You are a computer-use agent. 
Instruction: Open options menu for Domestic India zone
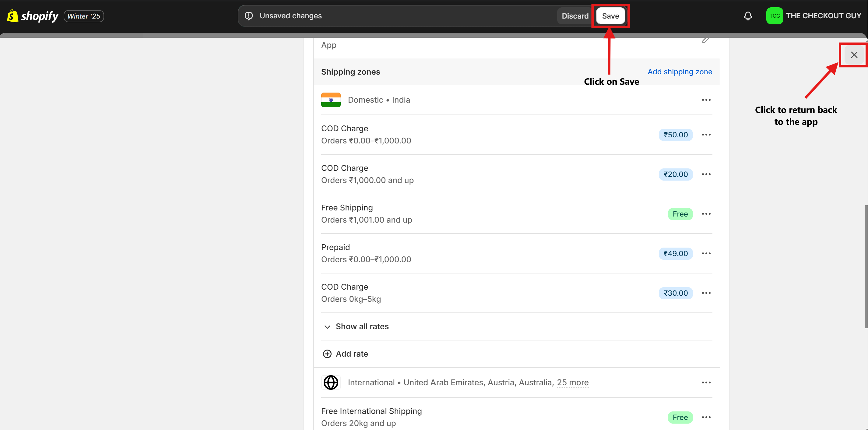(x=706, y=100)
